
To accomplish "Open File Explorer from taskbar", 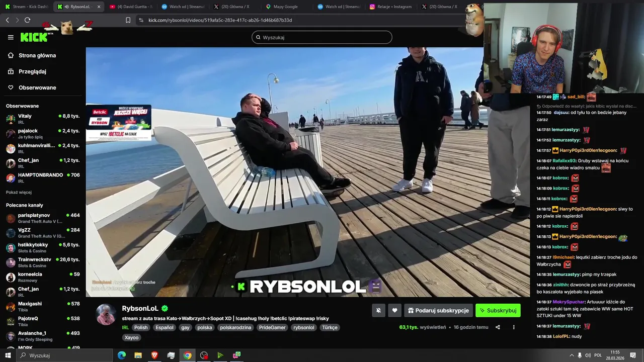I will point(138,355).
